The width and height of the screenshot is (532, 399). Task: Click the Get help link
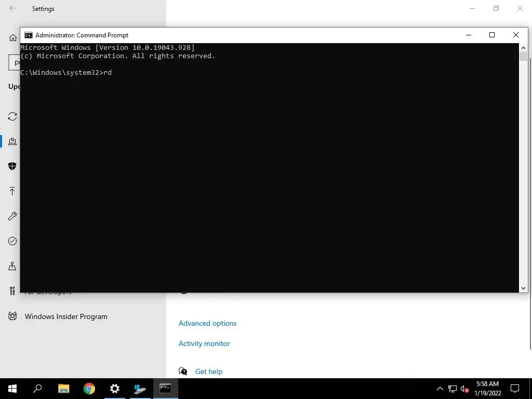click(x=209, y=371)
